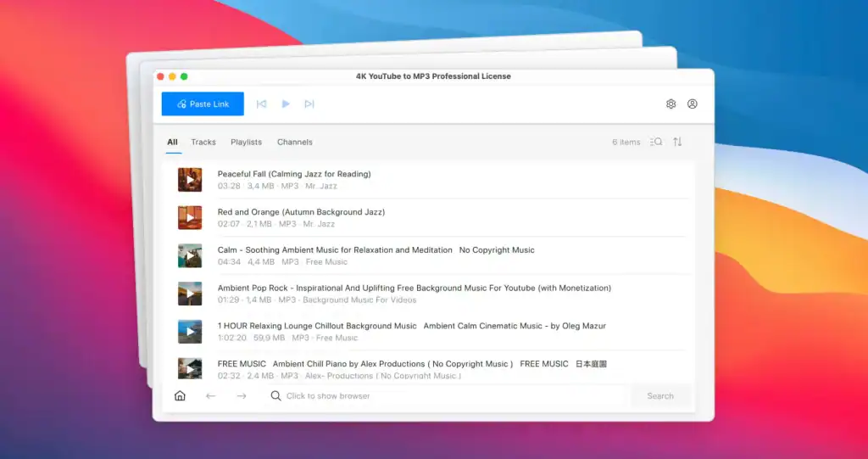Play the selected track in the toolbar
The image size is (868, 459).
(286, 104)
